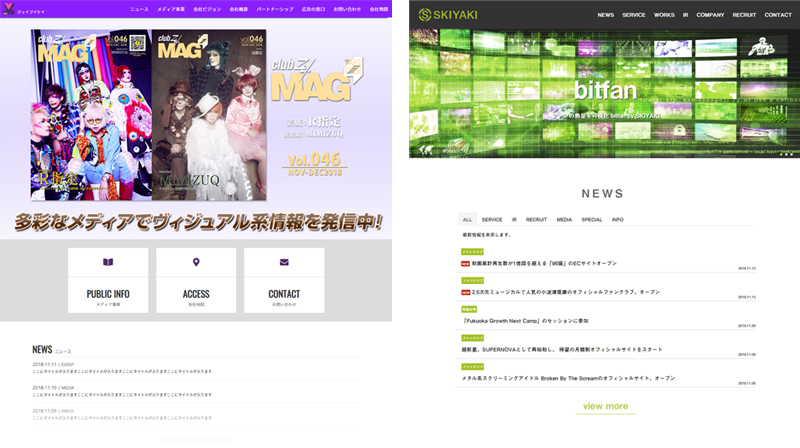Select the INFO news filter tab

(618, 219)
